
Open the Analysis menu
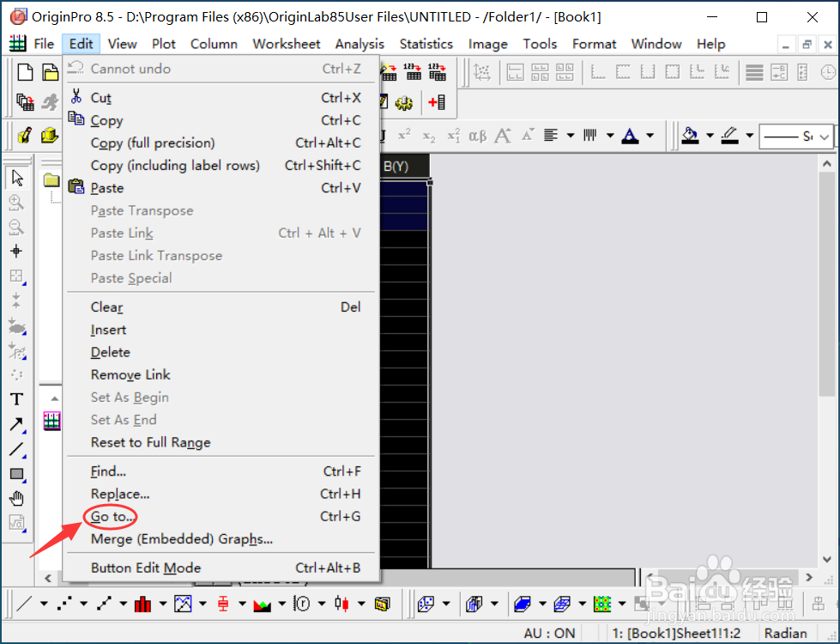[x=360, y=44]
